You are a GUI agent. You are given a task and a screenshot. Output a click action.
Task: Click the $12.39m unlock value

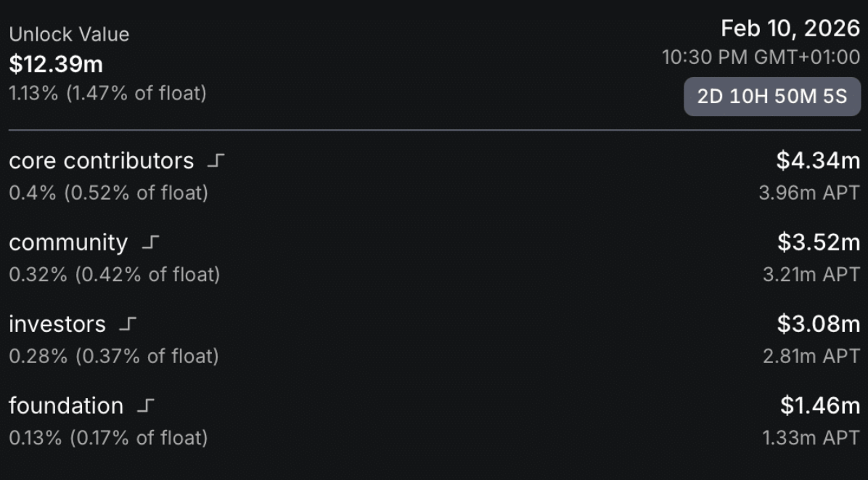point(56,65)
